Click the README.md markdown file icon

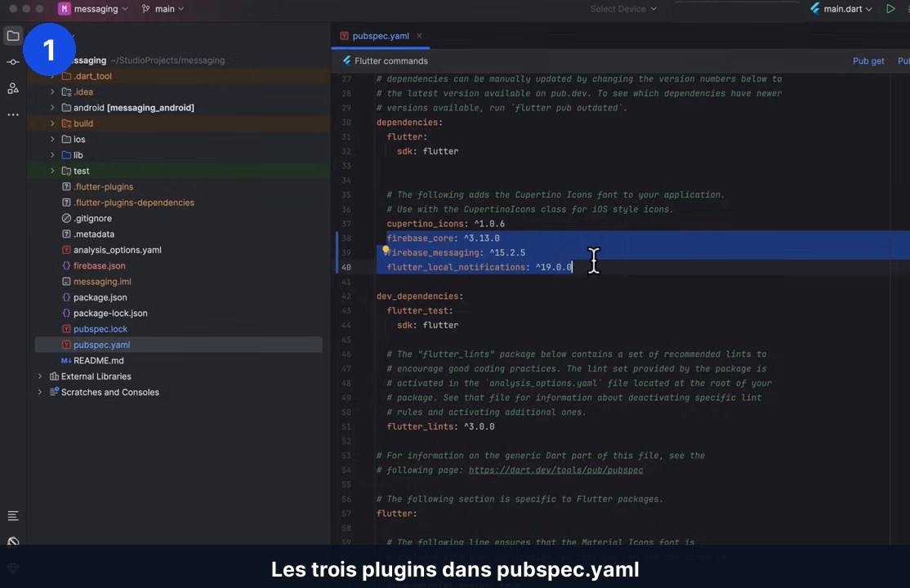tap(66, 360)
